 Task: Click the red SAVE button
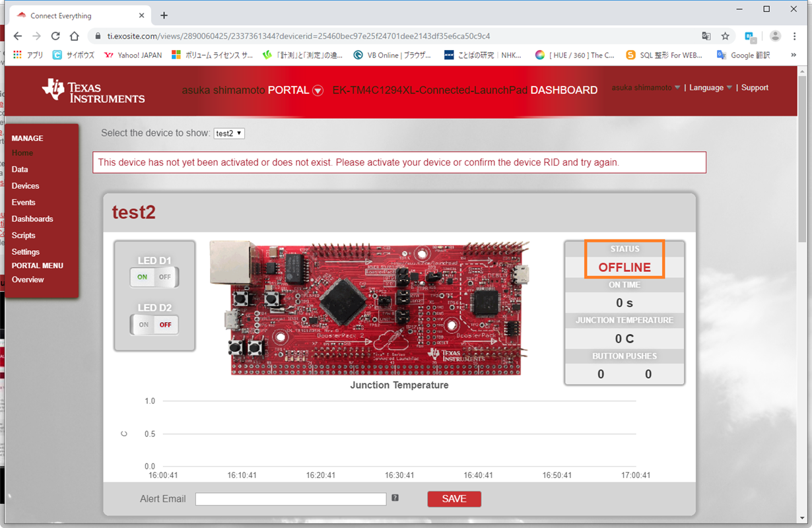454,499
